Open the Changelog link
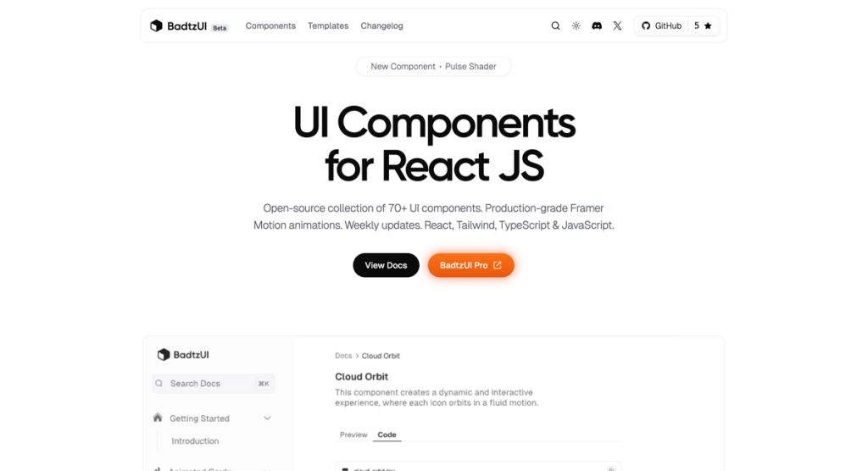Image resolution: width=868 pixels, height=471 pixels. 381,26
